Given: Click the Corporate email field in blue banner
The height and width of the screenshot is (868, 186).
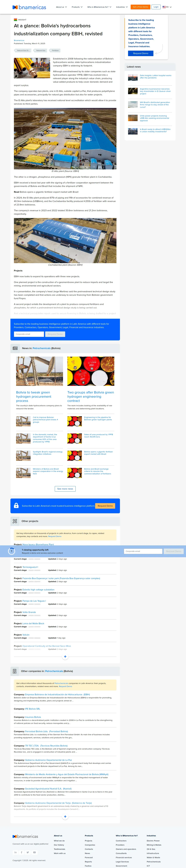Looking at the screenshot, I should [x=29, y=334].
